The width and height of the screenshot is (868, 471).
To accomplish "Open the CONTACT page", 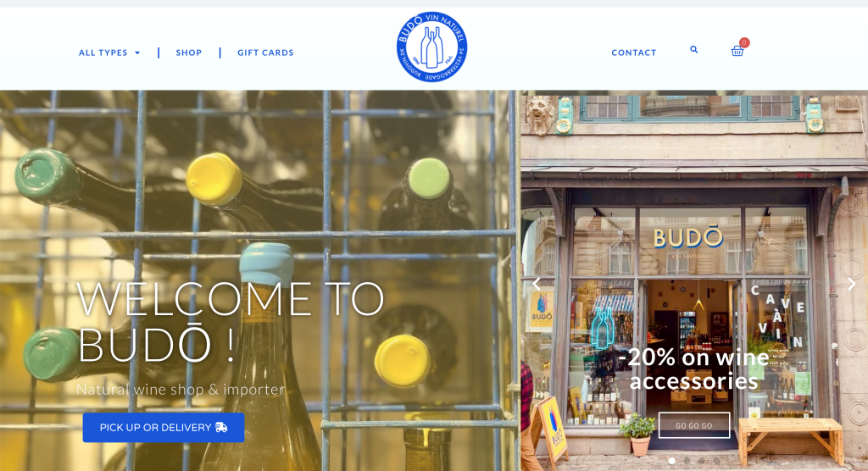I will coord(634,53).
